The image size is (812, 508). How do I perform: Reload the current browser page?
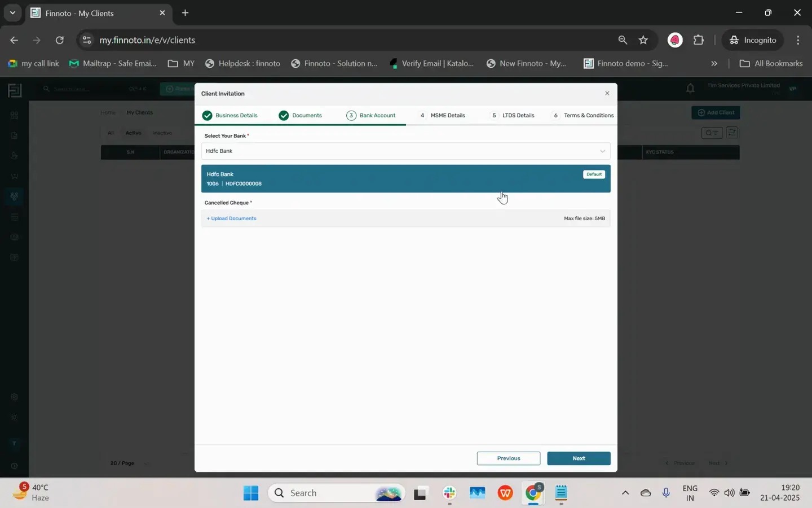click(60, 40)
